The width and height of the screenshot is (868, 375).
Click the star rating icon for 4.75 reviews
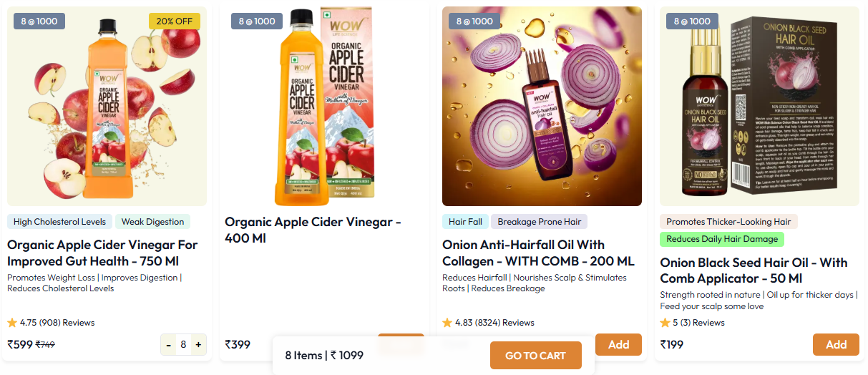click(x=12, y=323)
